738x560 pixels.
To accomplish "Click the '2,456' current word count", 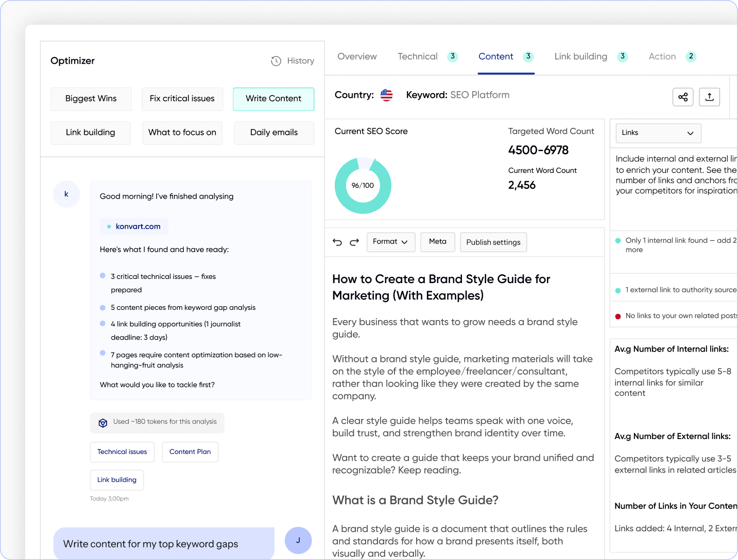I will coord(522,185).
